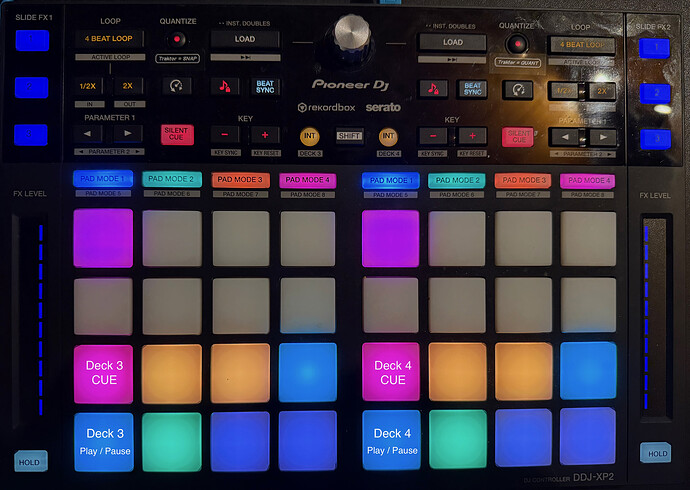Enable right BEAT SYNC
690x490 pixels.
[x=472, y=89]
